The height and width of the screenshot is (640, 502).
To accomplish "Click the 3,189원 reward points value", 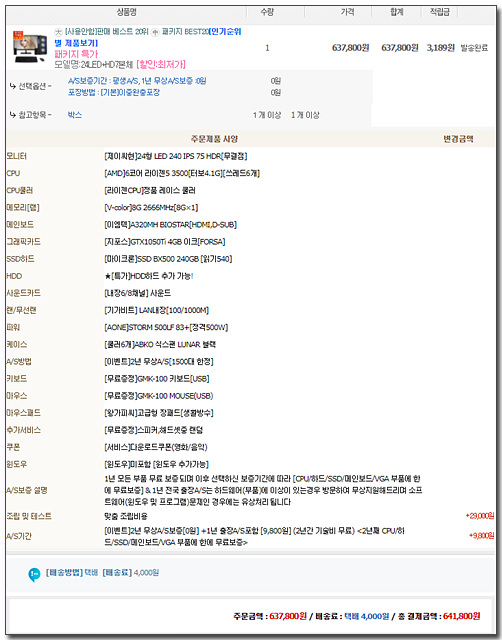I will click(441, 48).
